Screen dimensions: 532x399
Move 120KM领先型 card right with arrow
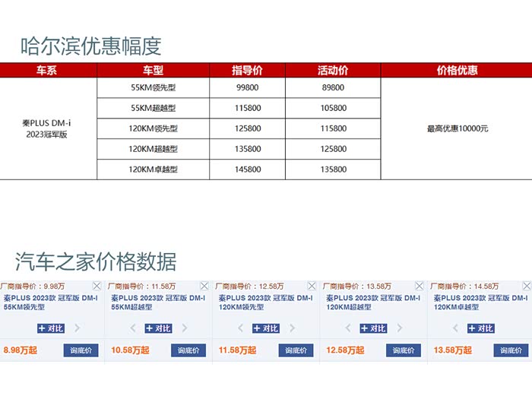[x=292, y=328]
